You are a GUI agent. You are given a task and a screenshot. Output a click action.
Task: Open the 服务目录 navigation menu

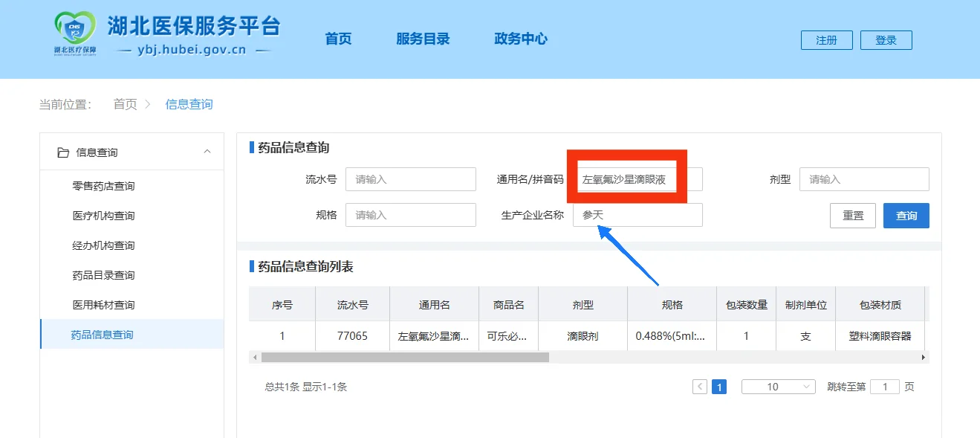(x=423, y=39)
